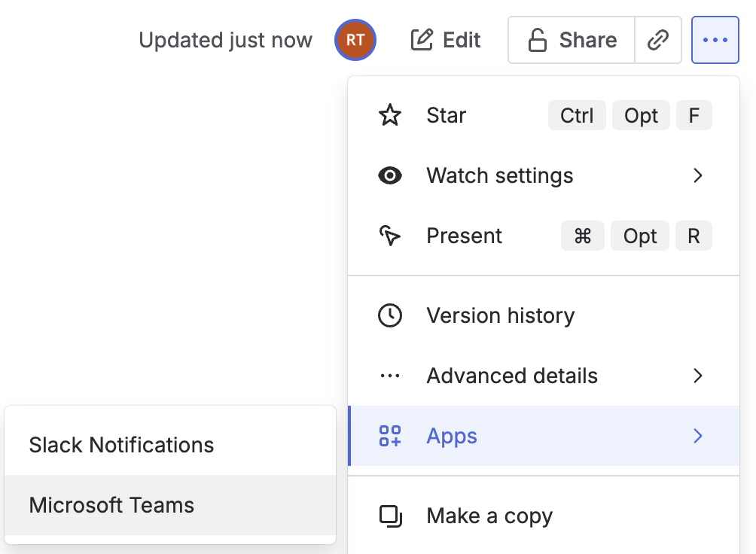Expand the Advanced details submenu chevron
Viewport: 756px width, 554px height.
697,376
